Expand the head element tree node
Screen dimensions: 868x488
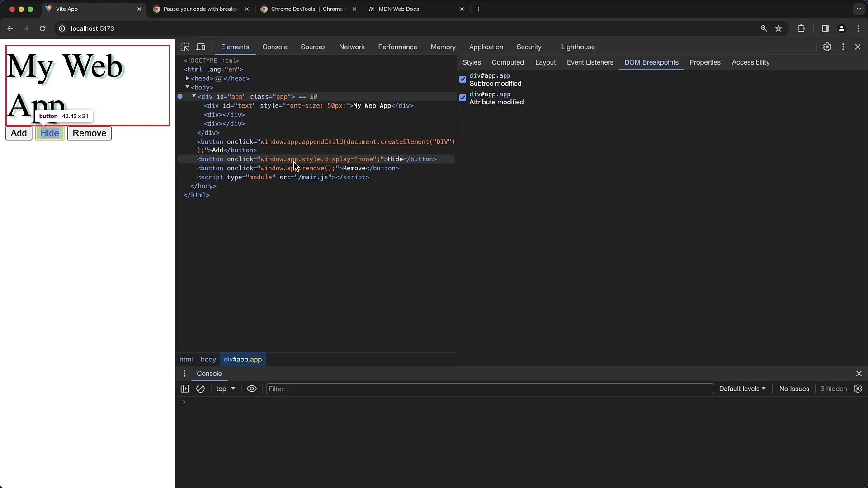point(187,78)
